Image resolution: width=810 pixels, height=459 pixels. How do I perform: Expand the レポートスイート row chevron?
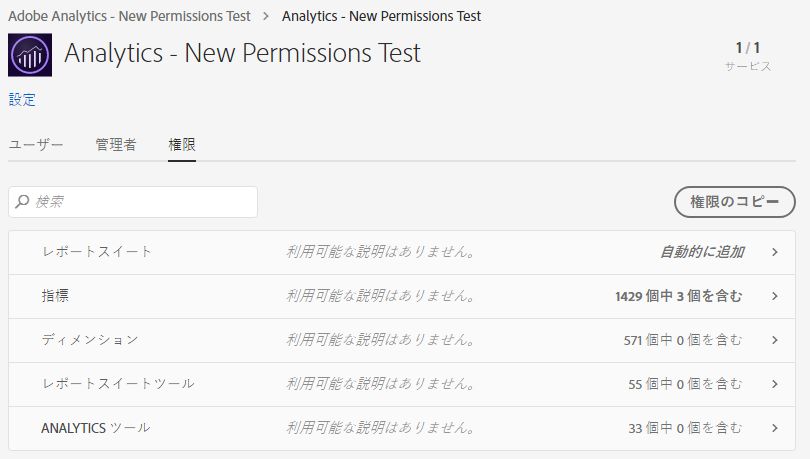(775, 252)
